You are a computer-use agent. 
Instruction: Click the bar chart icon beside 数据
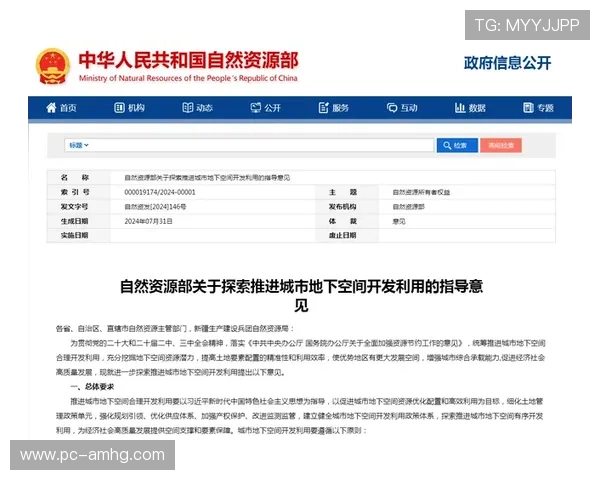[460, 108]
